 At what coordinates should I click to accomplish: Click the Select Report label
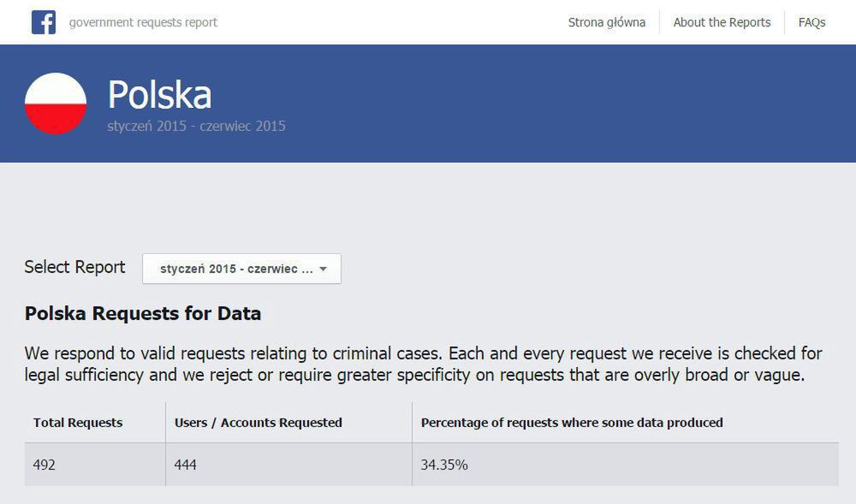coord(74,267)
